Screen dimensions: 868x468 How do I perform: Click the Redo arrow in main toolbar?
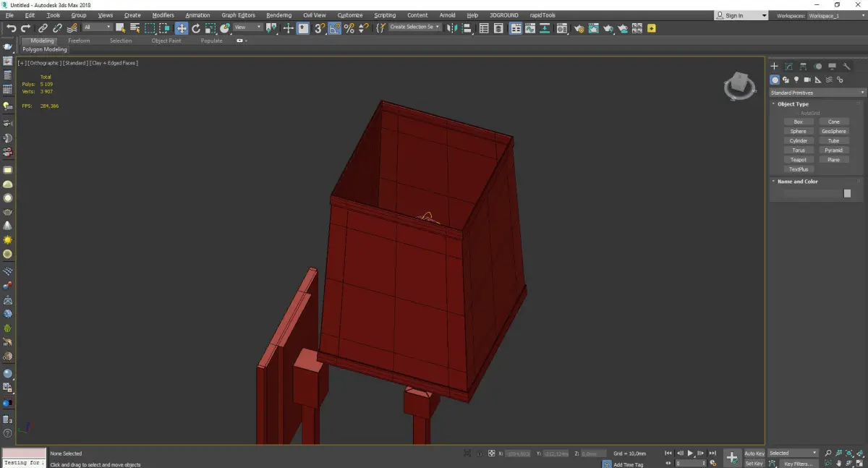26,28
